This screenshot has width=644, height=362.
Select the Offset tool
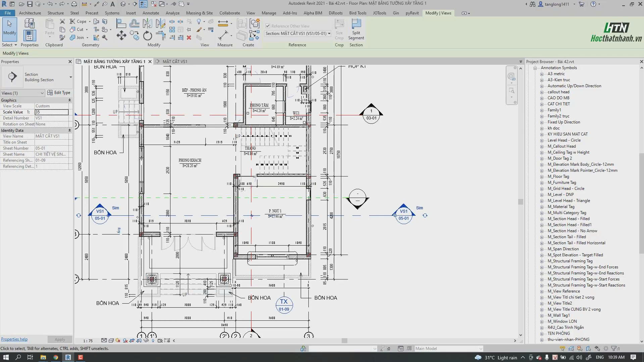click(134, 23)
